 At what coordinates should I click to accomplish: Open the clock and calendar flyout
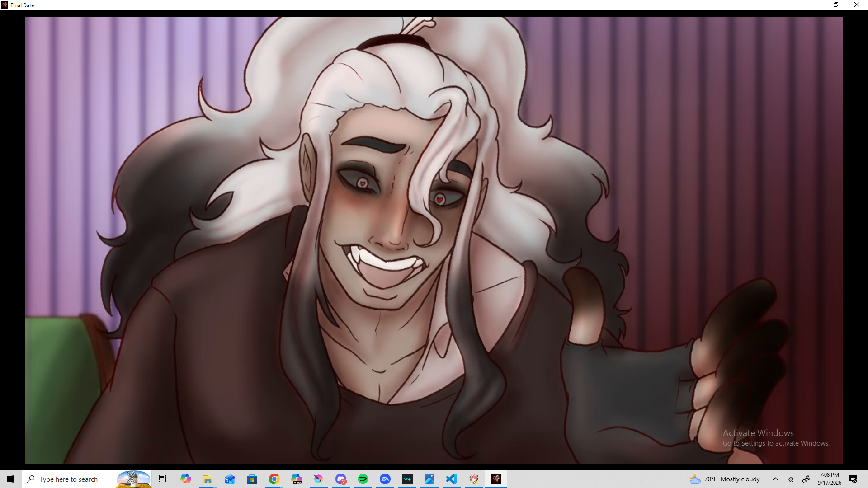pos(830,479)
